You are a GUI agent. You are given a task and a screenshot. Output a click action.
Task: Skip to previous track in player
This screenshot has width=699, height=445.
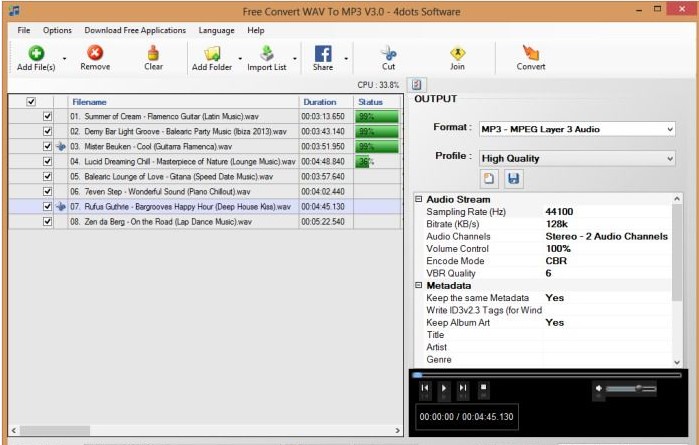tap(424, 388)
